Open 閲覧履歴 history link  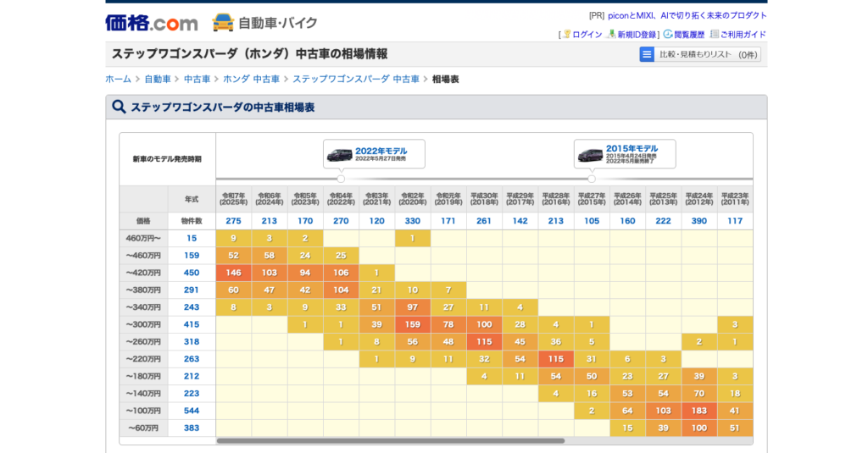pyautogui.click(x=689, y=35)
